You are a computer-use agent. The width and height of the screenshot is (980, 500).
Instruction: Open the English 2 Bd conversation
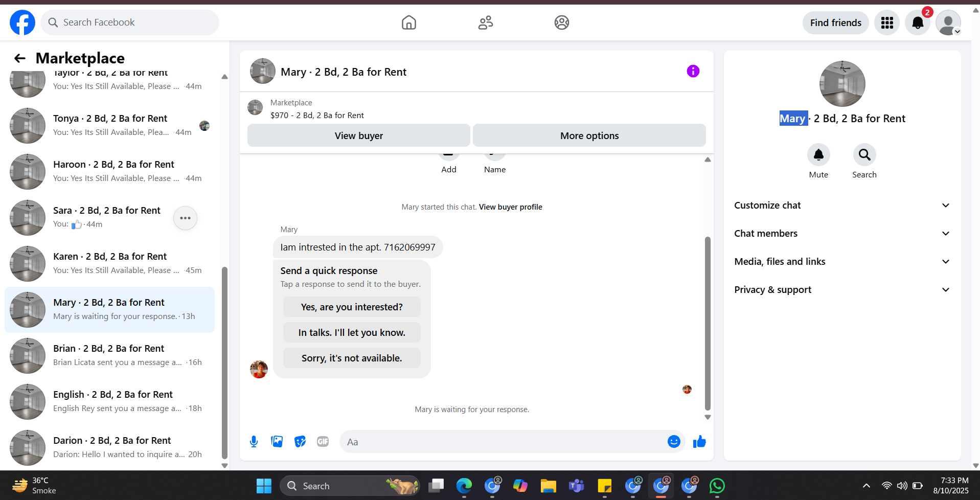tap(110, 402)
